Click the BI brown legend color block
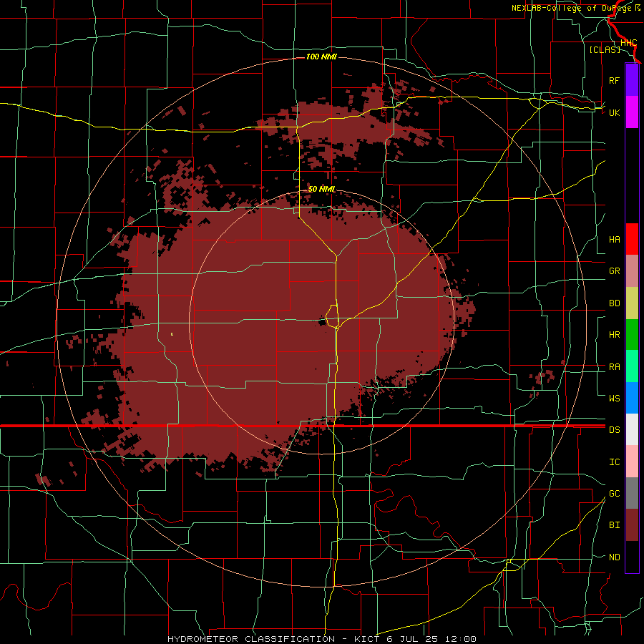This screenshot has height=644, width=644. tap(632, 525)
